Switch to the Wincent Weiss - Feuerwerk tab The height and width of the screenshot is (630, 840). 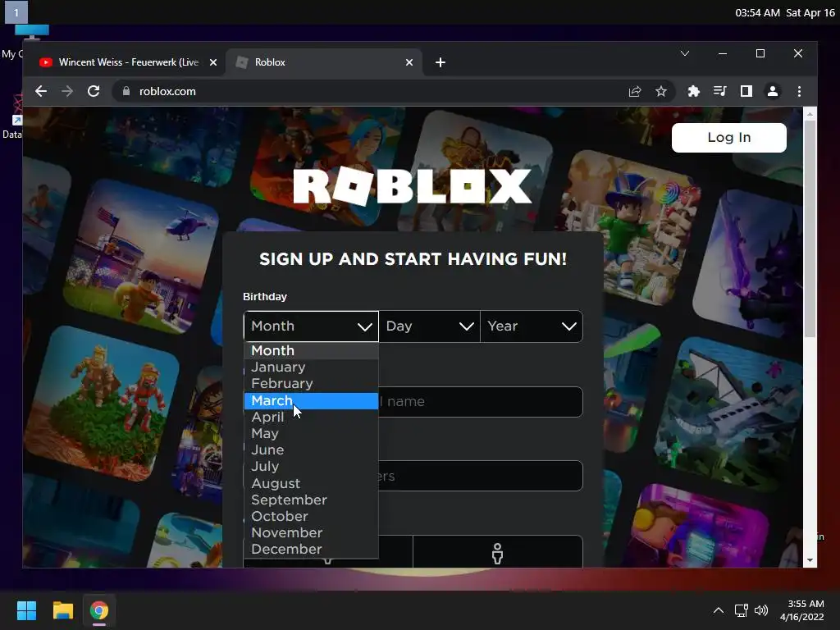click(x=129, y=62)
